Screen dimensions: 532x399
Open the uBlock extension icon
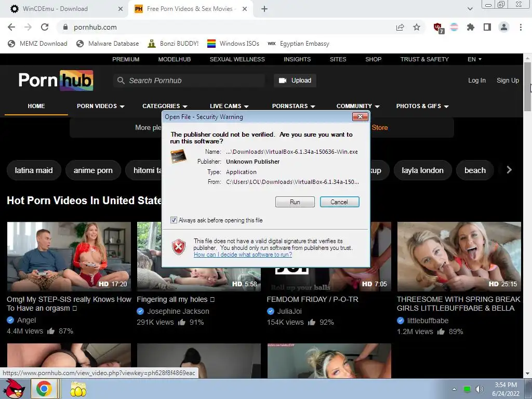[x=438, y=28]
